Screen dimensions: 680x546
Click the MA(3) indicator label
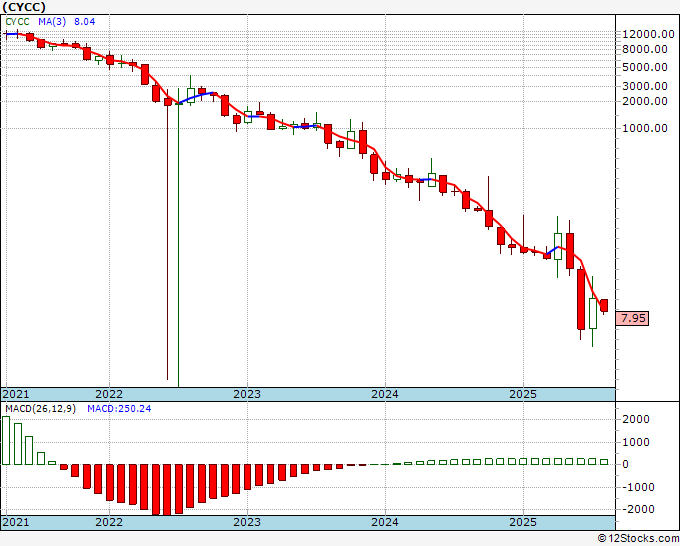(52, 22)
